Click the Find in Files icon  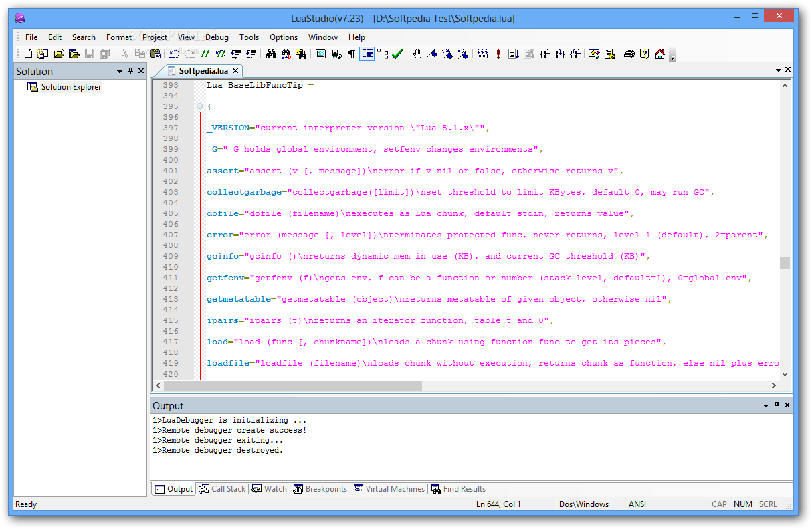click(302, 54)
